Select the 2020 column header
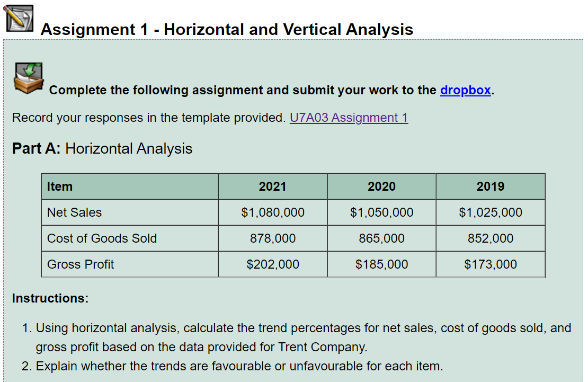Screen dimensions: 588x382 point(381,186)
